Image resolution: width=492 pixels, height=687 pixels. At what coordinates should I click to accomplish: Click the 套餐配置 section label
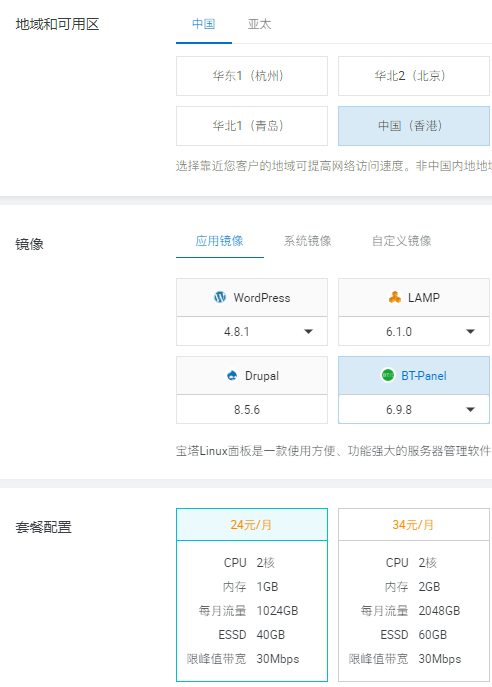coord(43,527)
